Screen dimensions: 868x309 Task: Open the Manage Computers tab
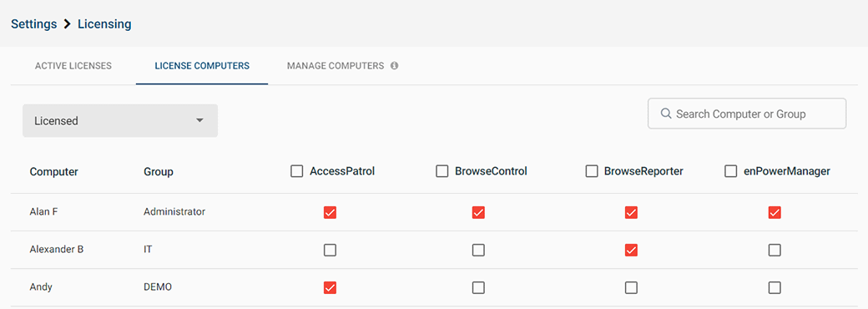click(336, 66)
